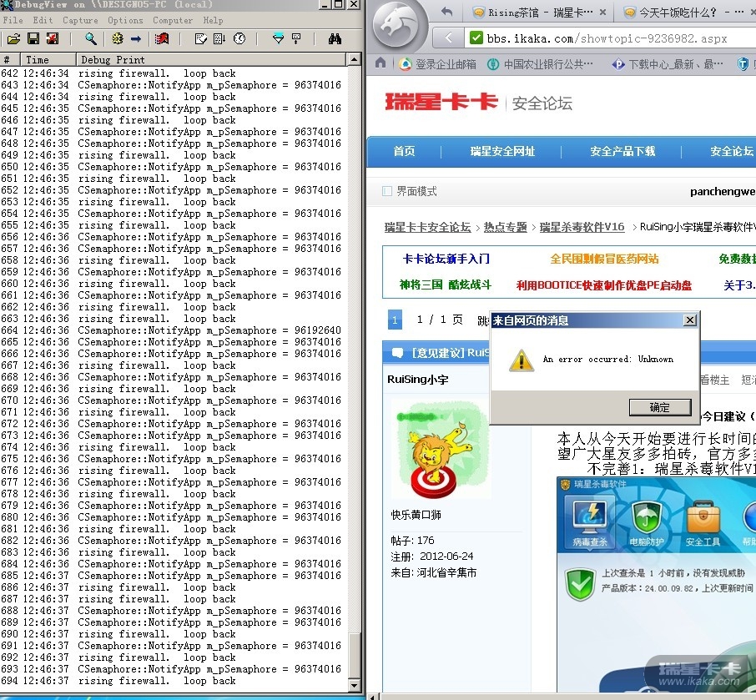Click the binoculars Find icon
This screenshot has width=756, height=700.
(x=335, y=38)
